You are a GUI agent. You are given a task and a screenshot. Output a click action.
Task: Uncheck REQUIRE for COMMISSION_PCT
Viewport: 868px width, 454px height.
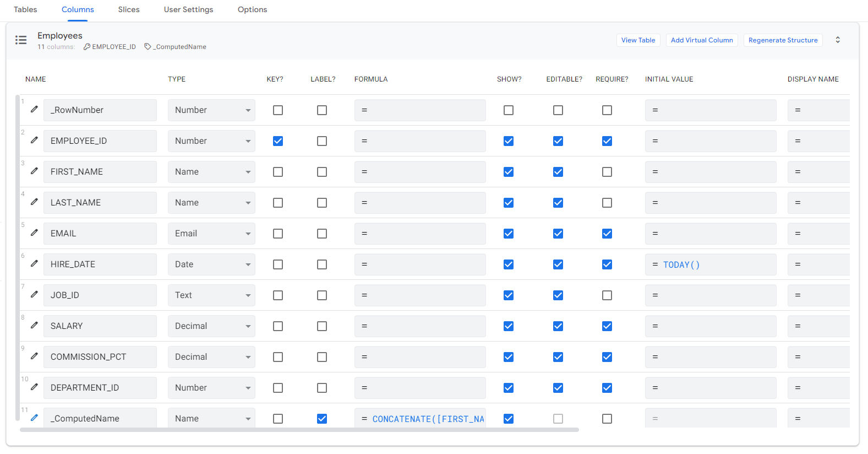click(x=607, y=357)
